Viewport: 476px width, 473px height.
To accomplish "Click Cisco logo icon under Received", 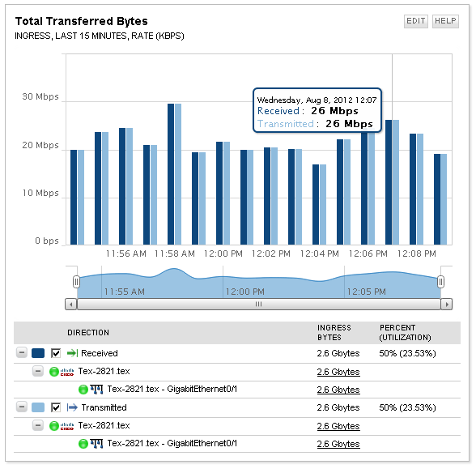I will [x=67, y=372].
